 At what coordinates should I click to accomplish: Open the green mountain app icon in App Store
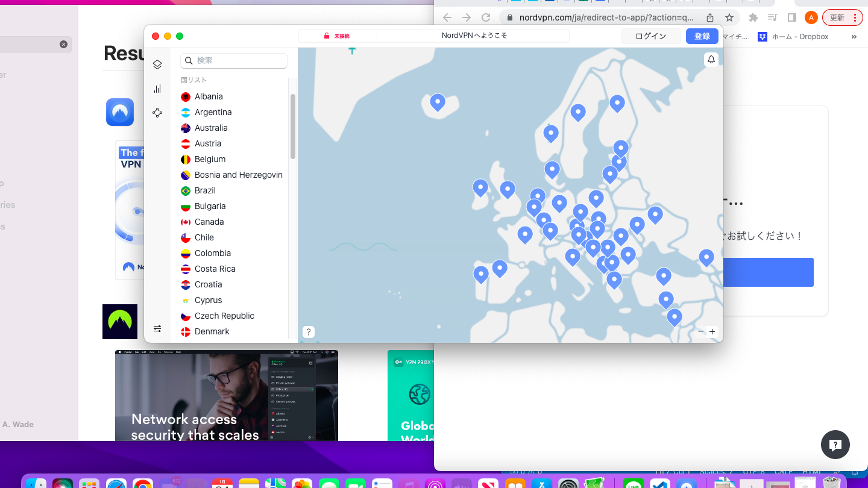click(x=120, y=322)
